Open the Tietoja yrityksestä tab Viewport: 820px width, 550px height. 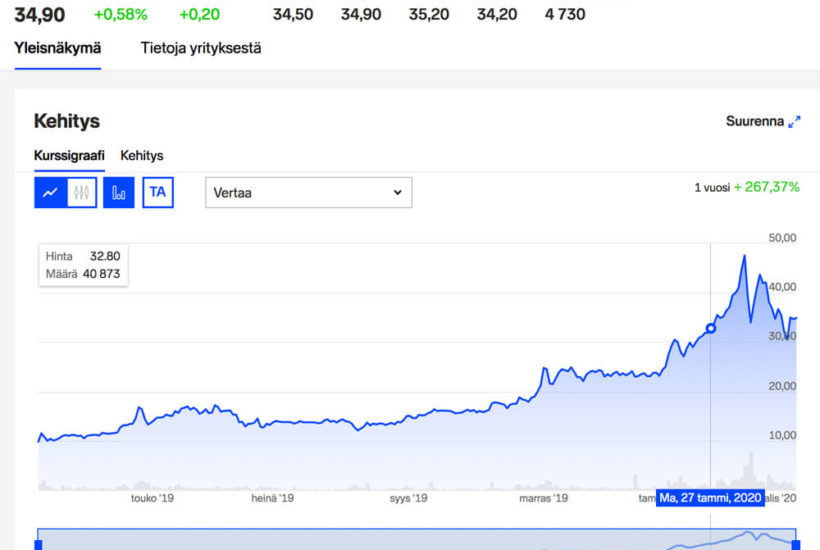[x=201, y=48]
